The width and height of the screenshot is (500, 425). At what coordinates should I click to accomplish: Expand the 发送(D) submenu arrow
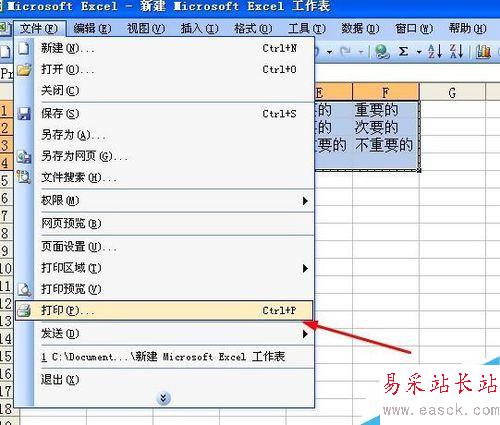click(x=305, y=334)
